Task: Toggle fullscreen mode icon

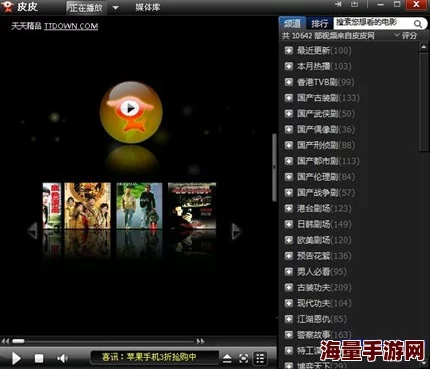Action: (x=244, y=358)
